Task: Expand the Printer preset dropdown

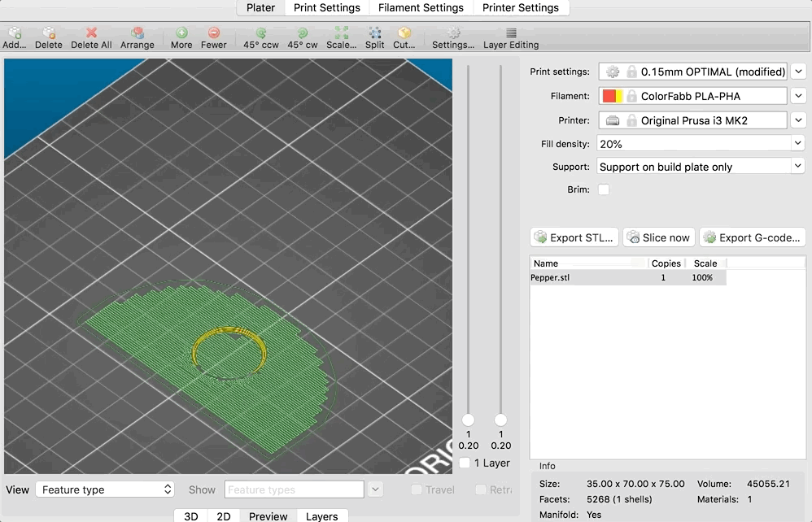Action: (798, 120)
